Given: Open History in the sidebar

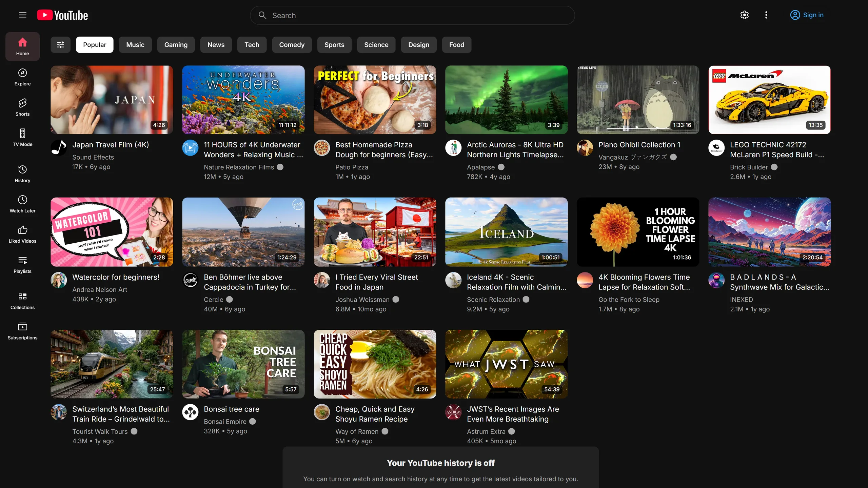Looking at the screenshot, I should (x=22, y=174).
